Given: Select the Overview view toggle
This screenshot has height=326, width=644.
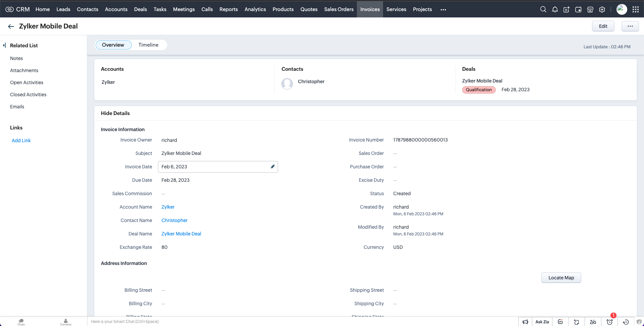Looking at the screenshot, I should (113, 45).
